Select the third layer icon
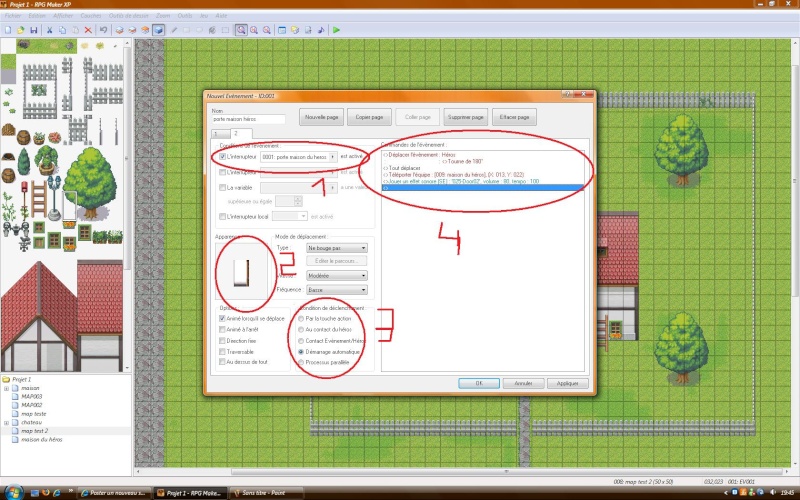 coord(145,30)
